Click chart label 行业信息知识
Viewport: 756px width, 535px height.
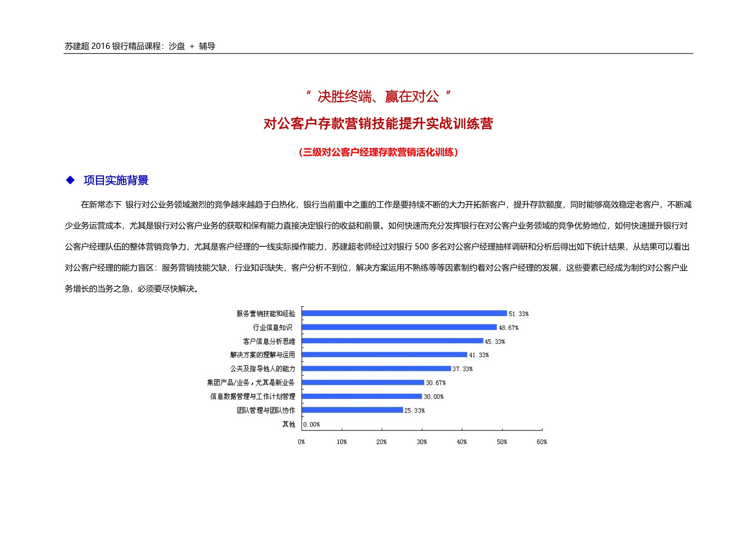click(x=272, y=327)
